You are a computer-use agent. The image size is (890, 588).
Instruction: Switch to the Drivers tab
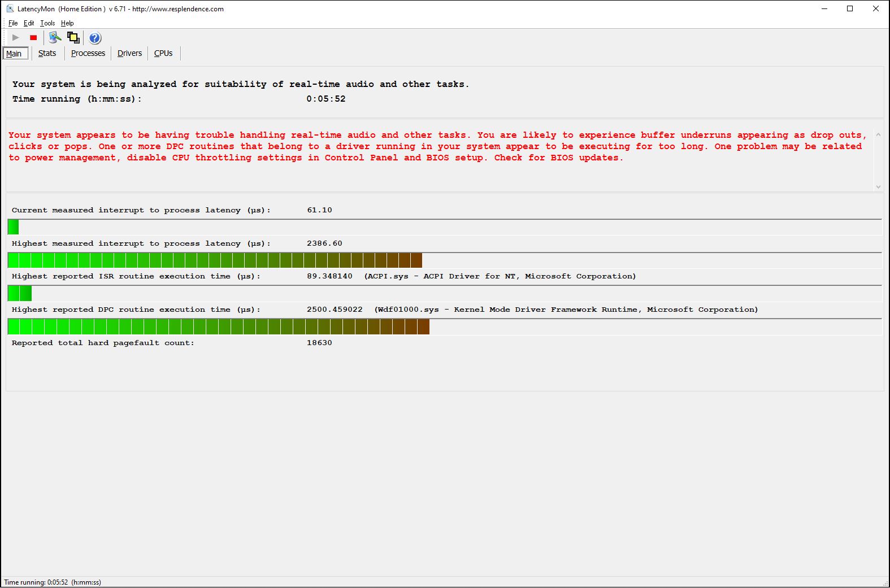click(129, 53)
